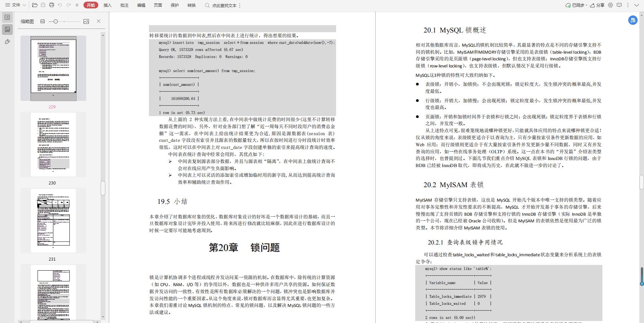
Task: Click the heading 20.2 MyISAM 表锁
Action: pyautogui.click(x=453, y=185)
